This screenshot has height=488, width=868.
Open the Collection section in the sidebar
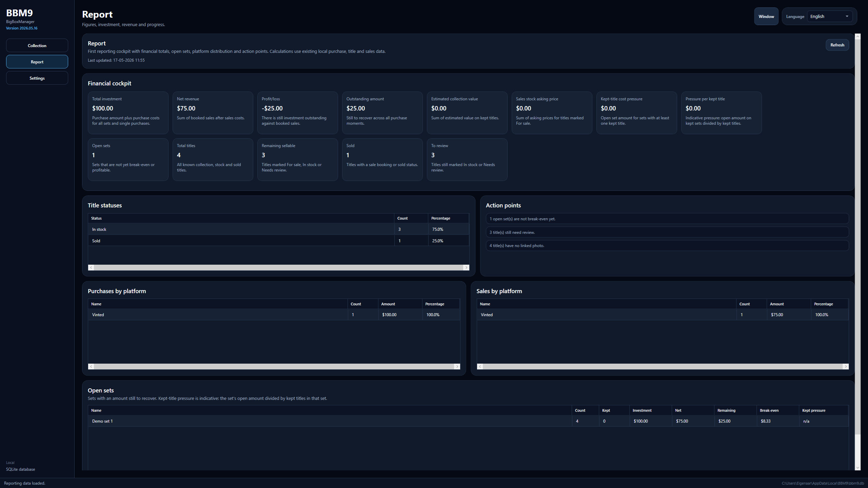37,45
